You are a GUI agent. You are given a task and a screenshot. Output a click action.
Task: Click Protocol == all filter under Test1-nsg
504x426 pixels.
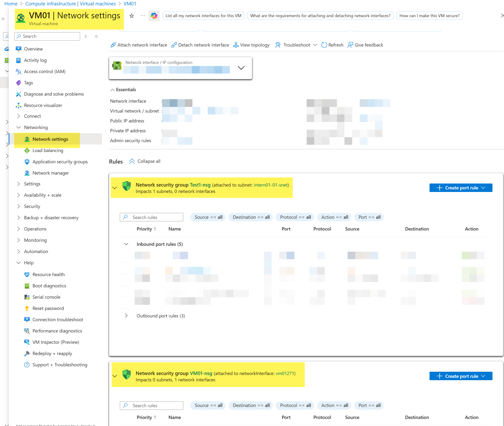295,217
